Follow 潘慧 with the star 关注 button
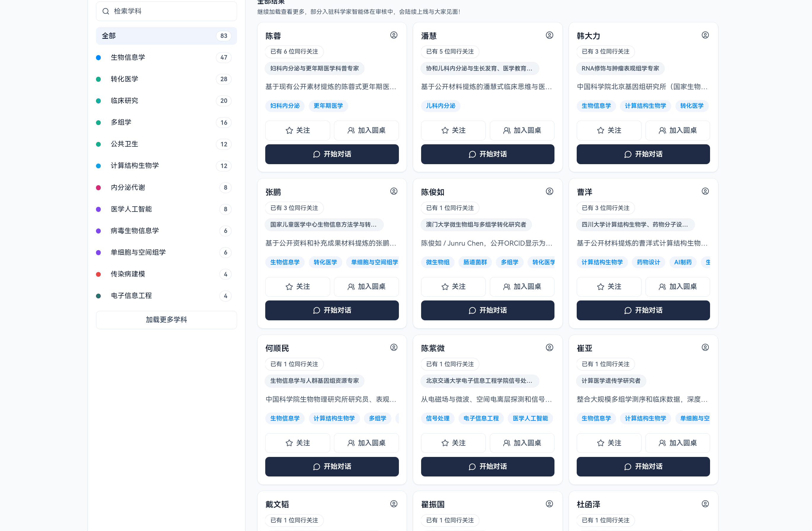 tap(453, 130)
